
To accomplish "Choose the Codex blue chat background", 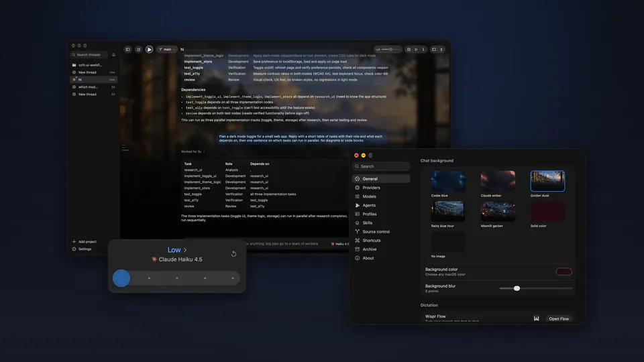I will (448, 181).
